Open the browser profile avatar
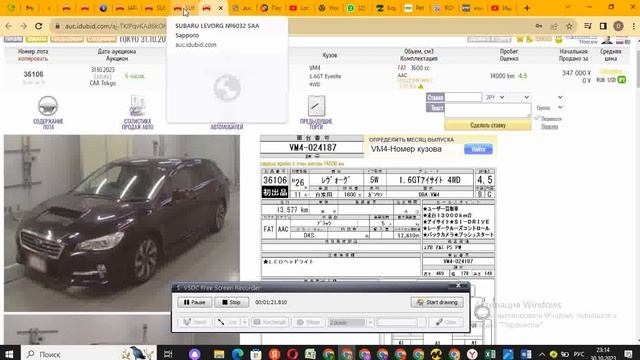640x360 pixels. [618, 26]
